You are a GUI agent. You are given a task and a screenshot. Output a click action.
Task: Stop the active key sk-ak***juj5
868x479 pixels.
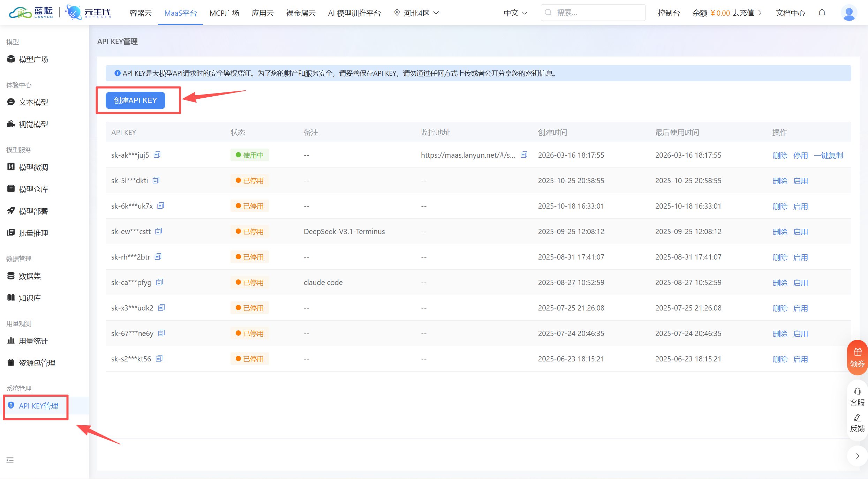[x=801, y=155]
